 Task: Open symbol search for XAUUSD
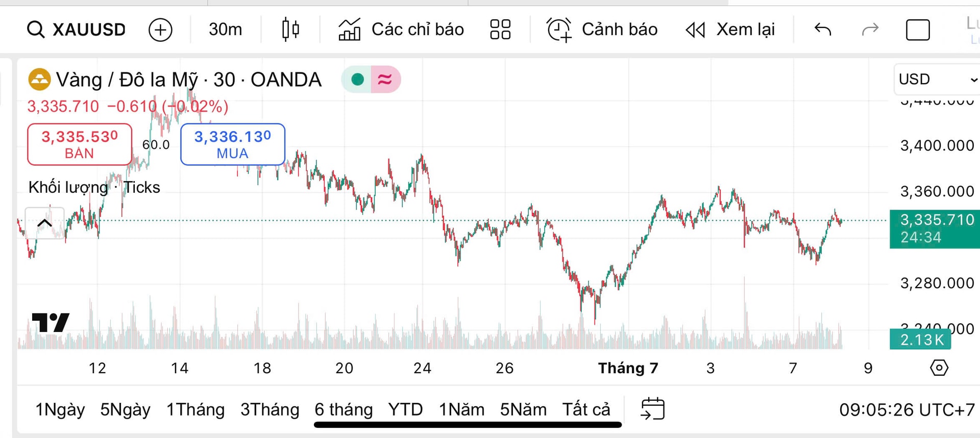coord(76,30)
